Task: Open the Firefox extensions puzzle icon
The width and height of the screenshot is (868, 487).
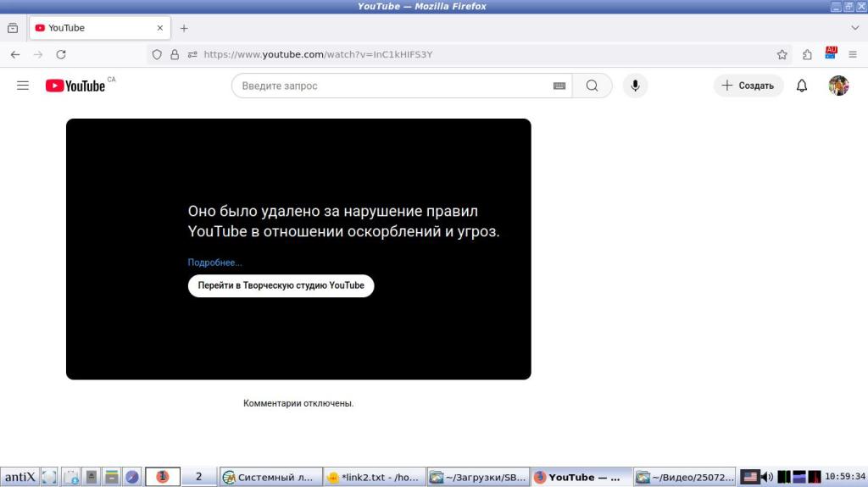Action: pos(807,54)
